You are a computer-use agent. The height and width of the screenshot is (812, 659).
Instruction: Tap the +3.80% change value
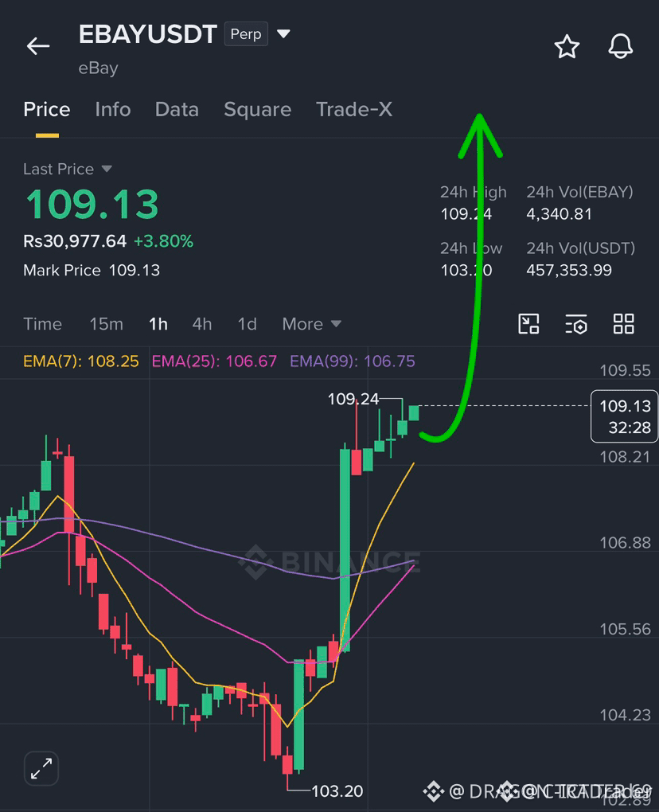pos(164,241)
